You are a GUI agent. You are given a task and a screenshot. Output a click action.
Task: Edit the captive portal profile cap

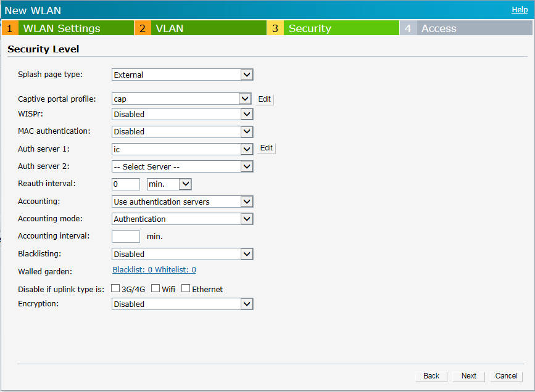pyautogui.click(x=265, y=99)
